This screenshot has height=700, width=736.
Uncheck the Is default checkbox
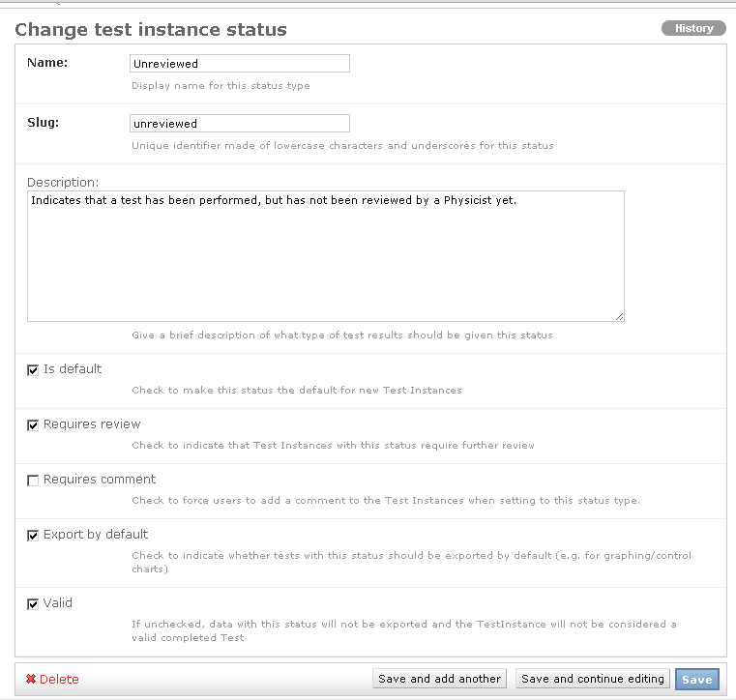[x=33, y=370]
